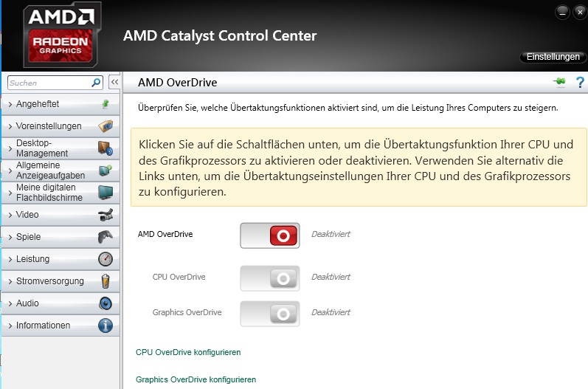Image resolution: width=588 pixels, height=389 pixels.
Task: Select the Audio menu item
Action: (x=60, y=303)
